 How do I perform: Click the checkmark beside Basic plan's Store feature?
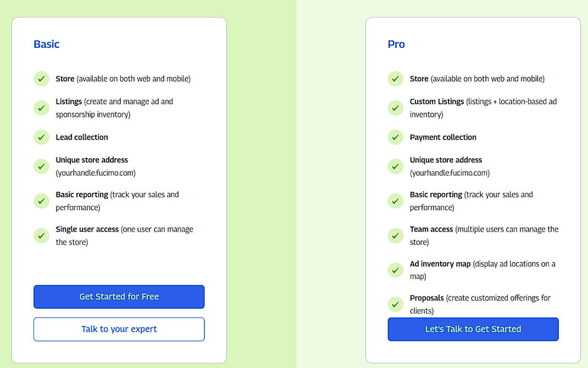[41, 79]
